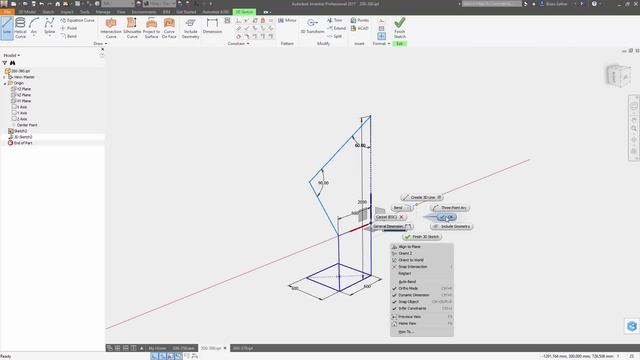Viewport: 640px width, 360px height.
Task: Toggle Orient to World option
Action: 422,260
